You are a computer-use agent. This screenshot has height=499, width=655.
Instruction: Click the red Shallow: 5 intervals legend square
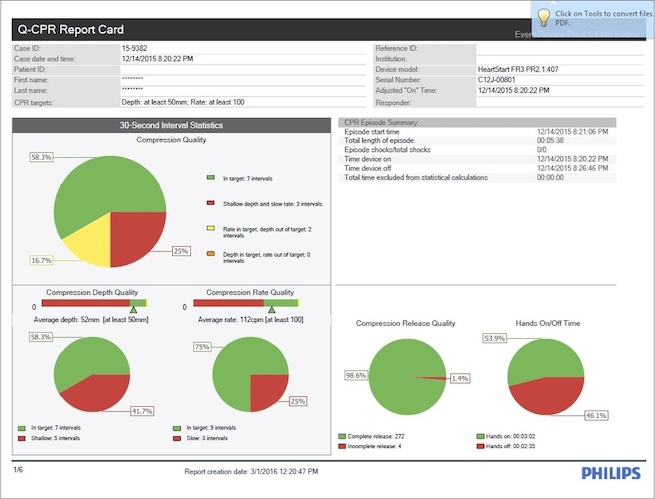19,437
